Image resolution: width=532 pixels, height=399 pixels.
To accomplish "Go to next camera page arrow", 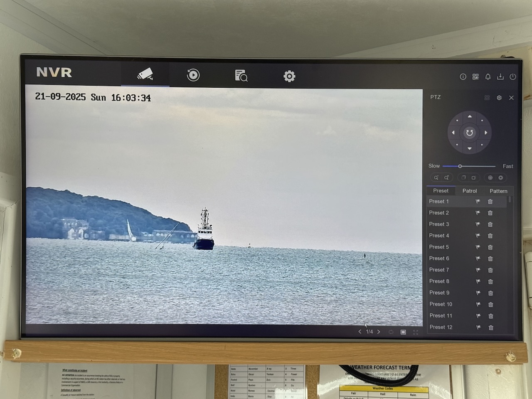I will click(379, 332).
